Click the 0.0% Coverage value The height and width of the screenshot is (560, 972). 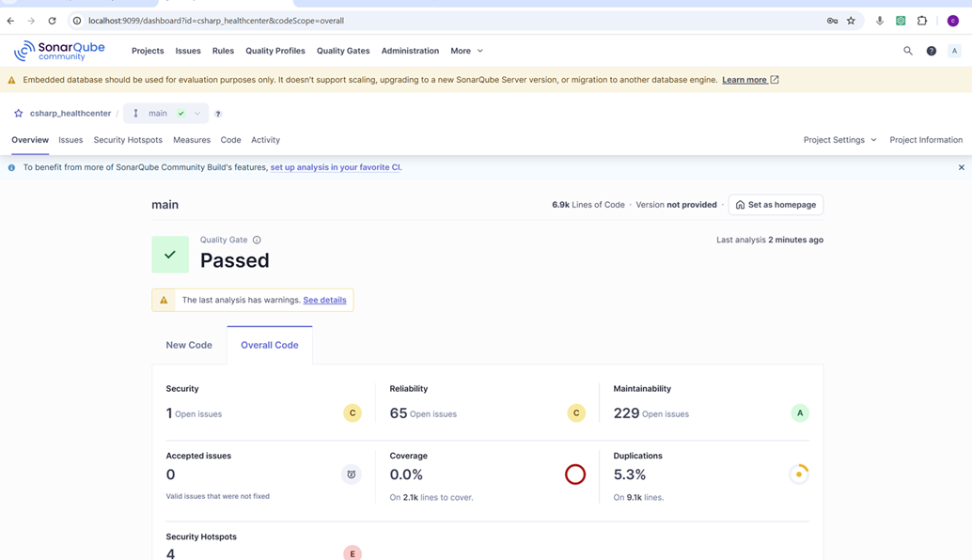[406, 474]
